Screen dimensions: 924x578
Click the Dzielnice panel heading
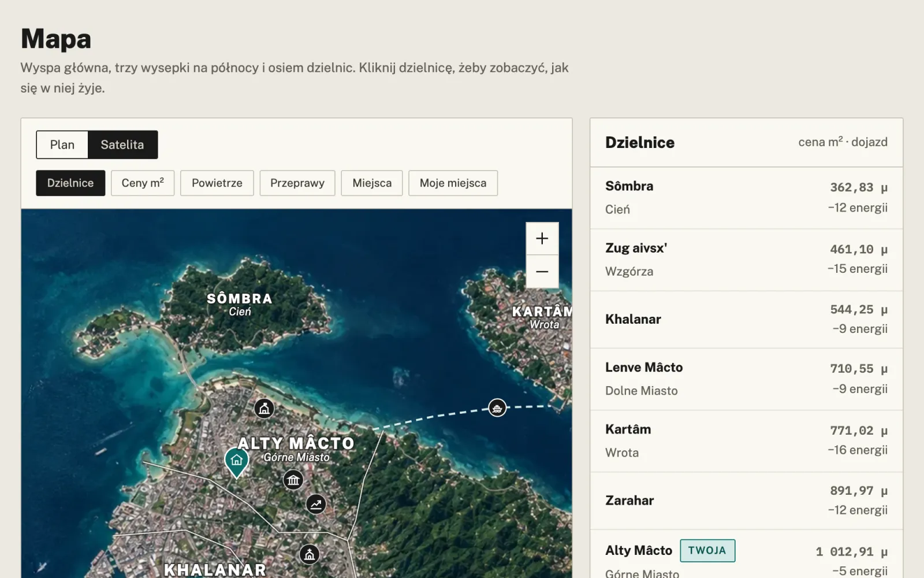click(x=640, y=142)
